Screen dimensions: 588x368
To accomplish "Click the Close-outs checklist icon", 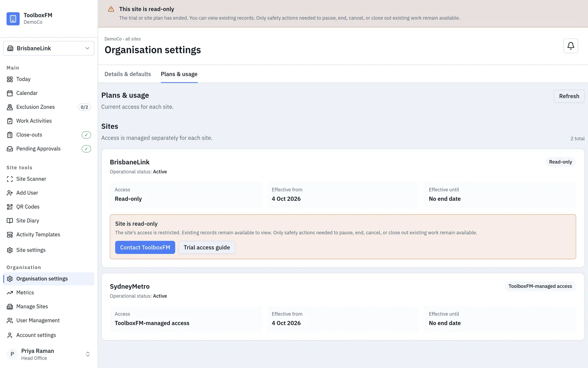I will (10, 135).
